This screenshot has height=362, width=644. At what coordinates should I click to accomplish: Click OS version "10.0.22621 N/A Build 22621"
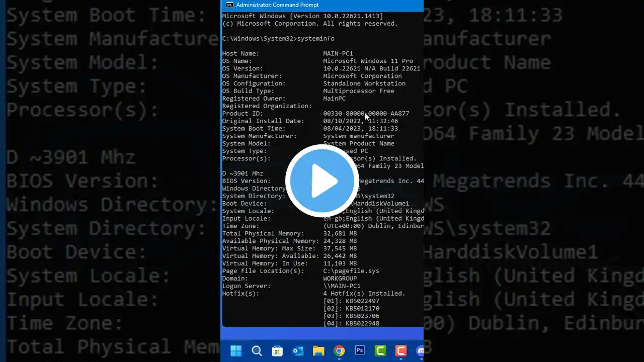click(372, 69)
